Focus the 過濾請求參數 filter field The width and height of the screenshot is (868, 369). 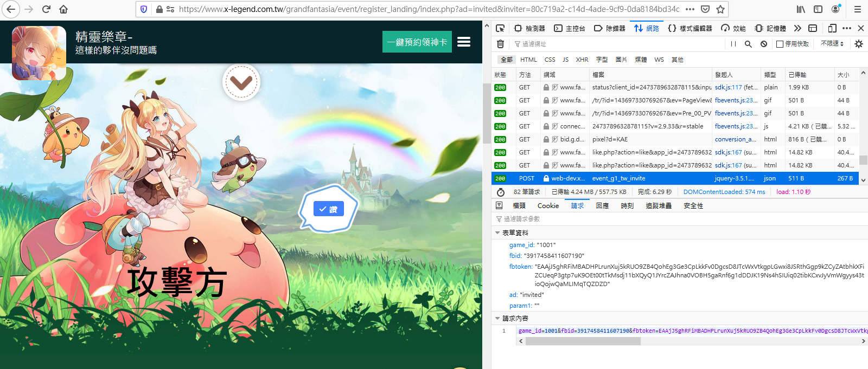coord(678,219)
